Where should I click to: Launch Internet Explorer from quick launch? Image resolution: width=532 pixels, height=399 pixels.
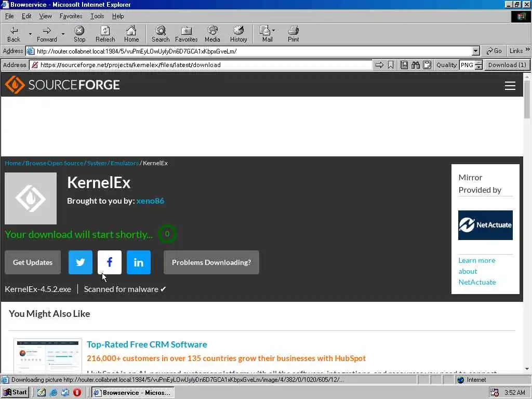click(x=54, y=393)
